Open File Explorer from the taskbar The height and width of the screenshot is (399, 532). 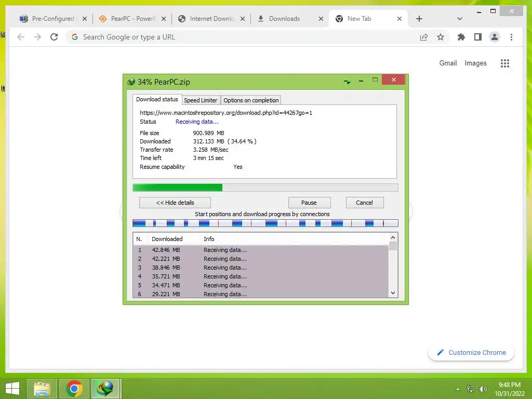42,389
